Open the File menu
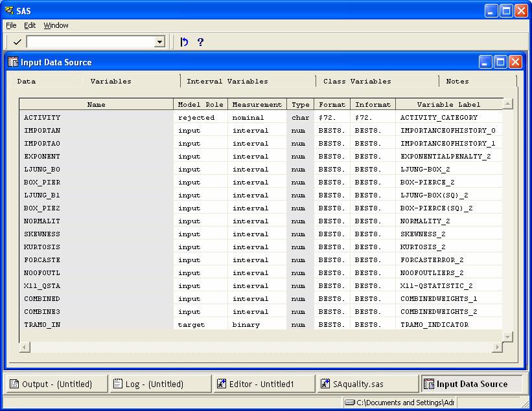 11,25
